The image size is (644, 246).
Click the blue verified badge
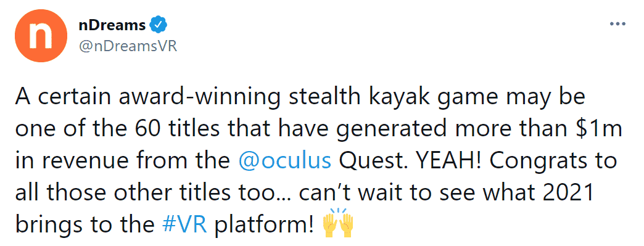point(158,25)
